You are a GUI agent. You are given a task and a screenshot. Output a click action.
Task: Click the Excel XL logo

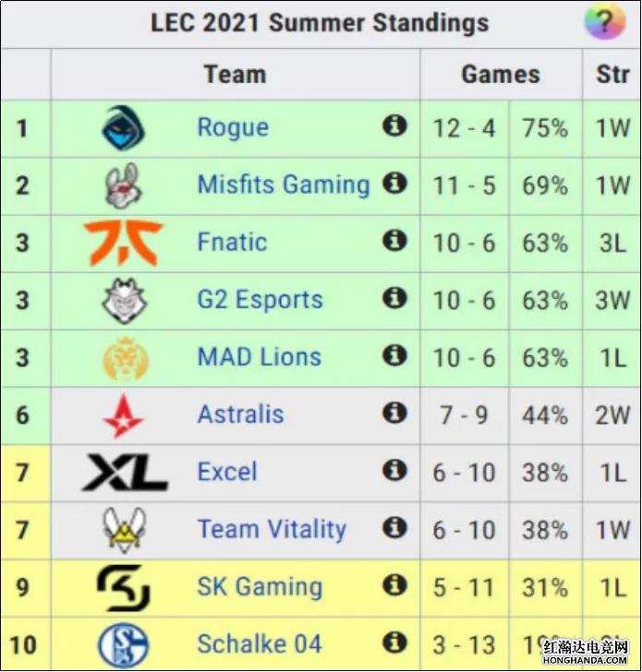125,473
